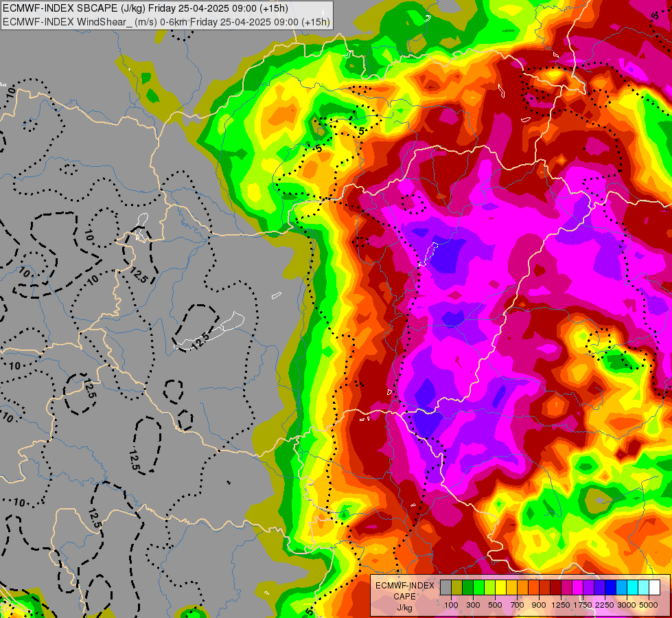
Task: Click the sky blue legend swatch
Action: [x=621, y=588]
